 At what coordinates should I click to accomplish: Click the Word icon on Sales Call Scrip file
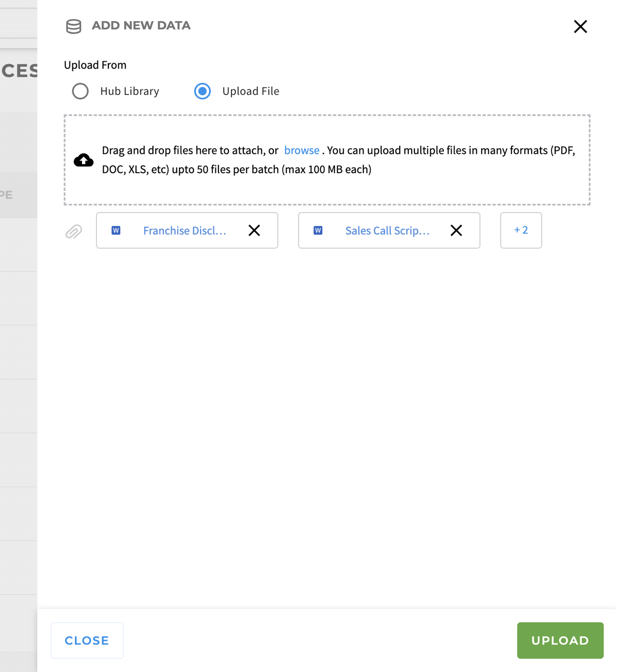(x=318, y=231)
